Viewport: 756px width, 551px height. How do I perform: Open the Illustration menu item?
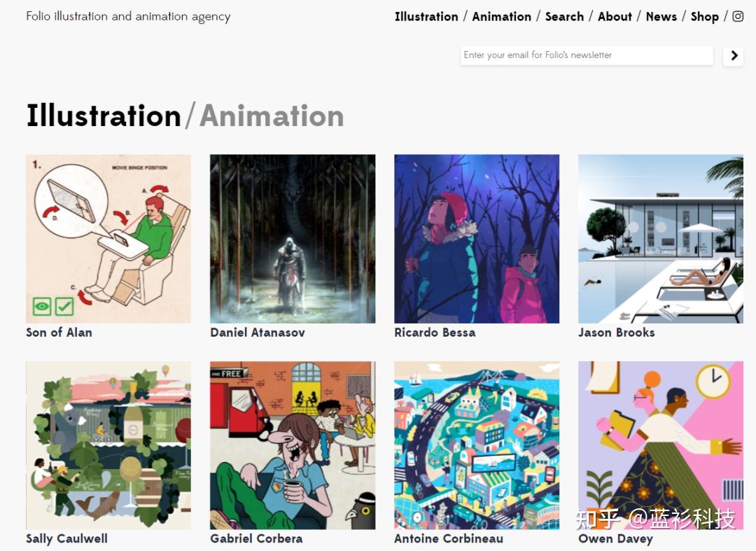426,16
